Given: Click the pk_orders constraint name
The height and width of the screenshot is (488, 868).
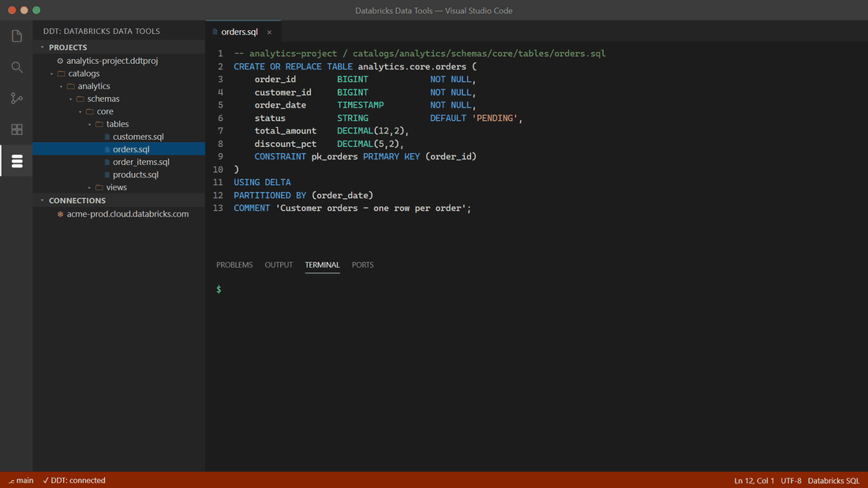Looking at the screenshot, I should pos(335,157).
